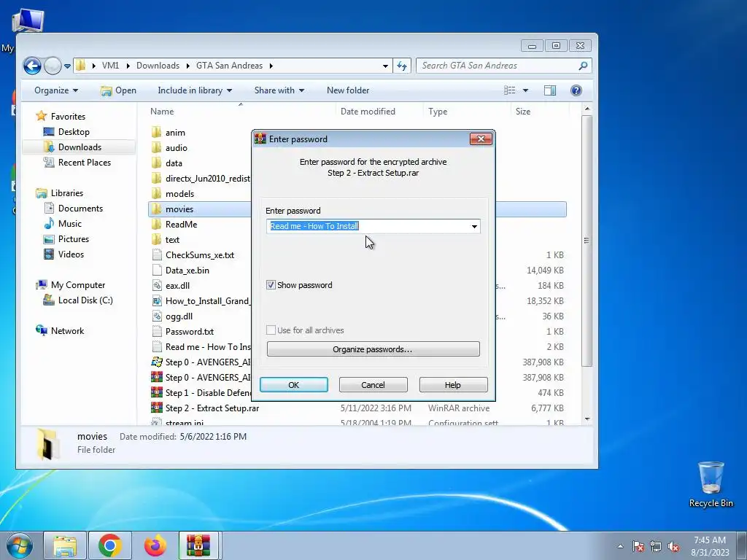Open Documents library in sidebar
Viewport: 747px width, 560px height.
click(x=80, y=208)
